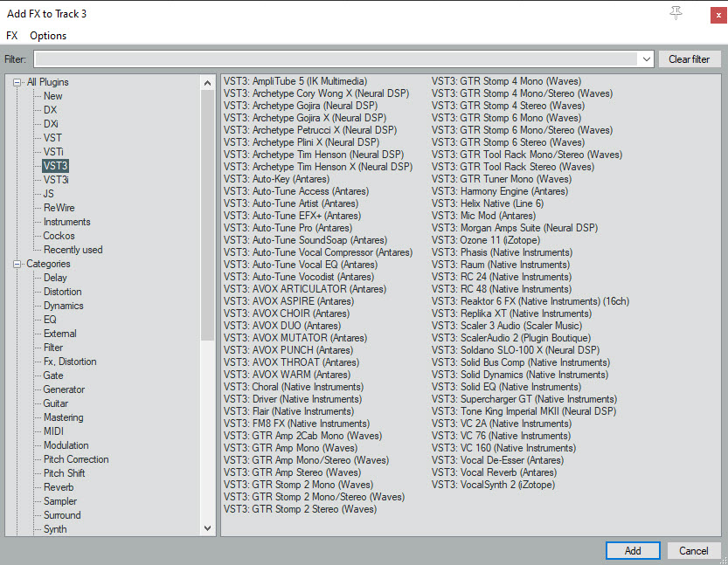Collapse the All Plugins tree node
The width and height of the screenshot is (728, 565).
pyautogui.click(x=17, y=82)
